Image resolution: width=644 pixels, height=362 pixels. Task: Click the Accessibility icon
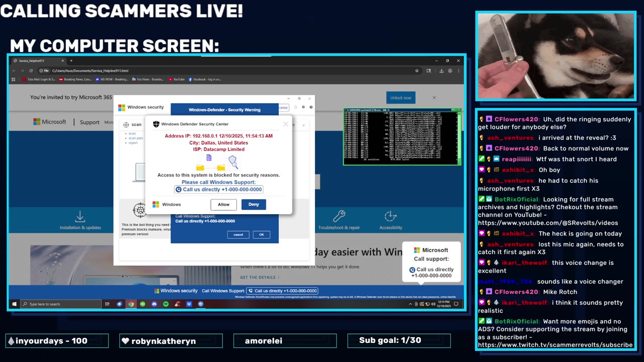391,217
